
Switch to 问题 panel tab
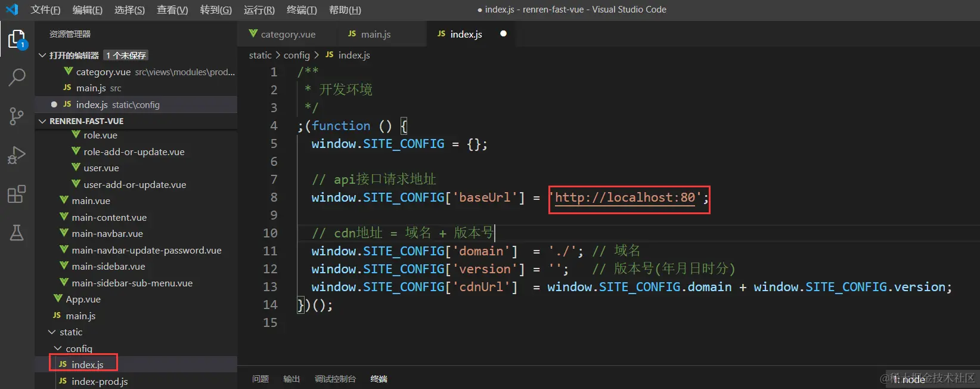click(260, 379)
